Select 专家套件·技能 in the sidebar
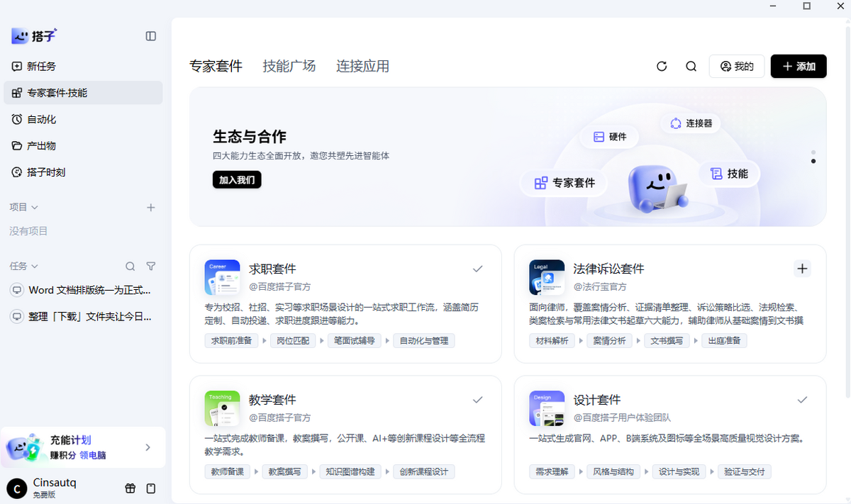Viewport: 851px width, 504px height. pyautogui.click(x=83, y=93)
